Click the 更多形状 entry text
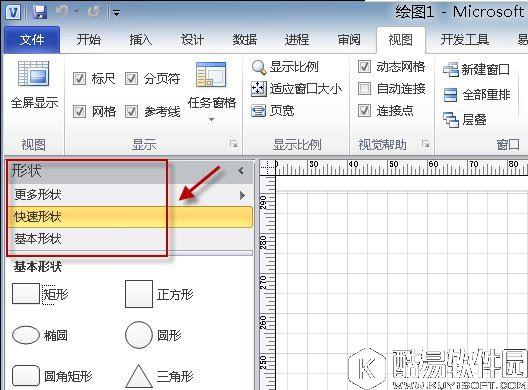 [x=38, y=195]
